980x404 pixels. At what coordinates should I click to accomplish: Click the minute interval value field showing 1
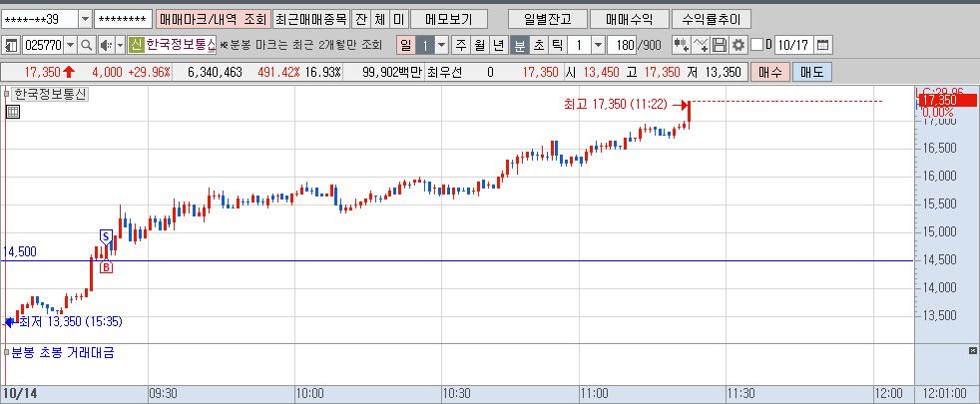click(x=580, y=45)
